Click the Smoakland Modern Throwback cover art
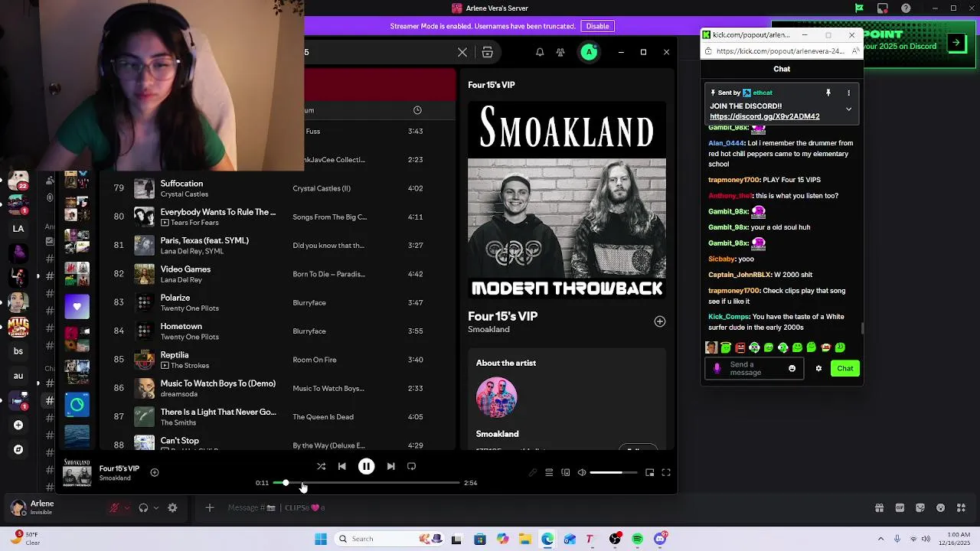 click(567, 200)
